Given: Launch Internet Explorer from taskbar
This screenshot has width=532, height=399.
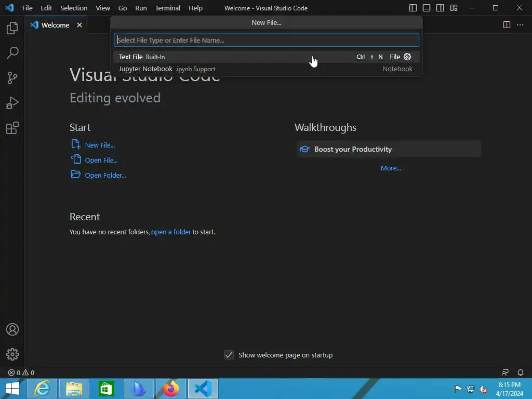Looking at the screenshot, I should (x=42, y=389).
